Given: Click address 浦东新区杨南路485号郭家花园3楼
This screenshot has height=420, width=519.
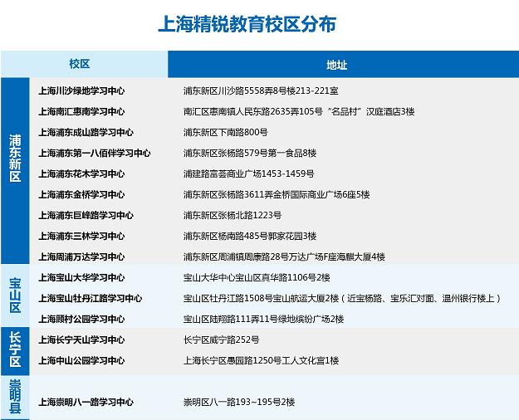Looking at the screenshot, I should (250, 236).
